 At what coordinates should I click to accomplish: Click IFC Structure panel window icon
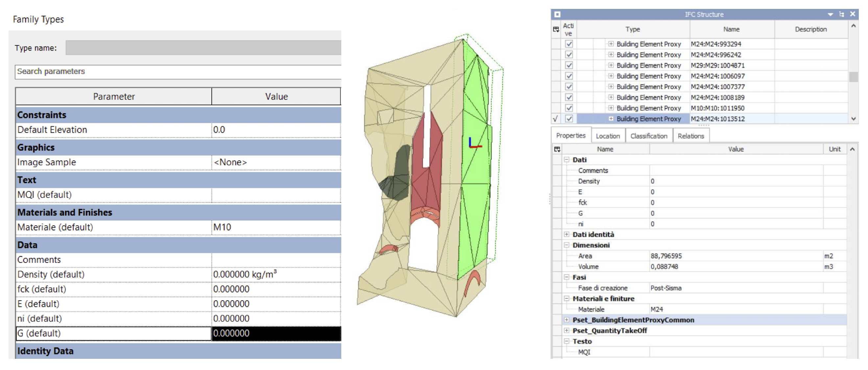[x=557, y=14]
